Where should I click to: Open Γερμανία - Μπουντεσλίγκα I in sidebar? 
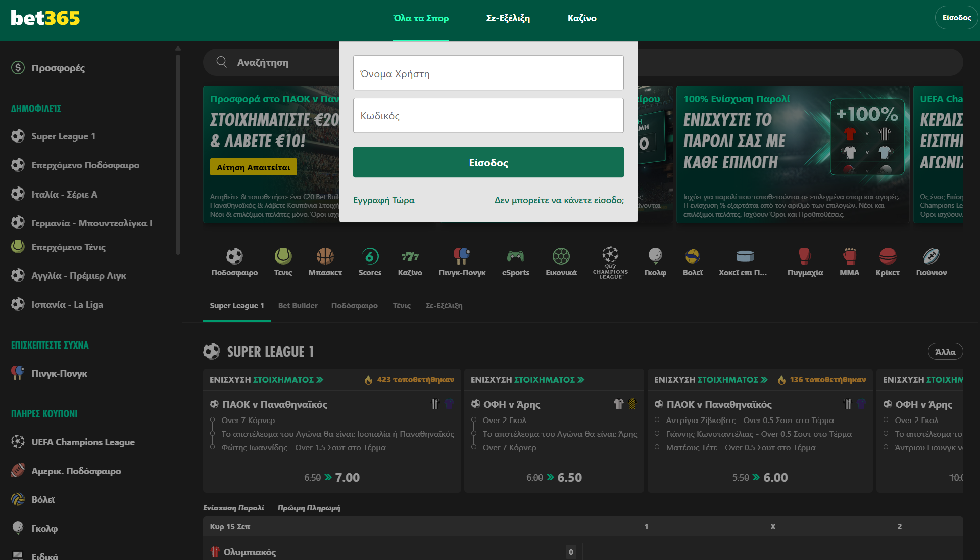91,223
